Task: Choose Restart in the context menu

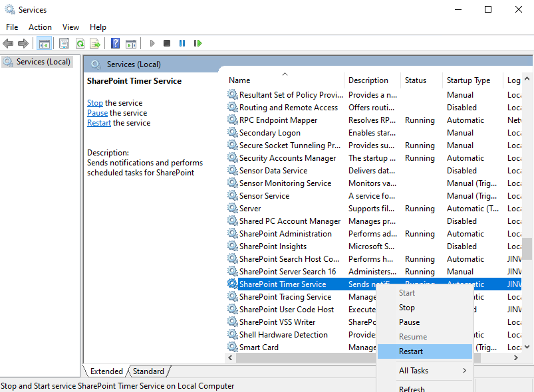Action: pyautogui.click(x=425, y=351)
